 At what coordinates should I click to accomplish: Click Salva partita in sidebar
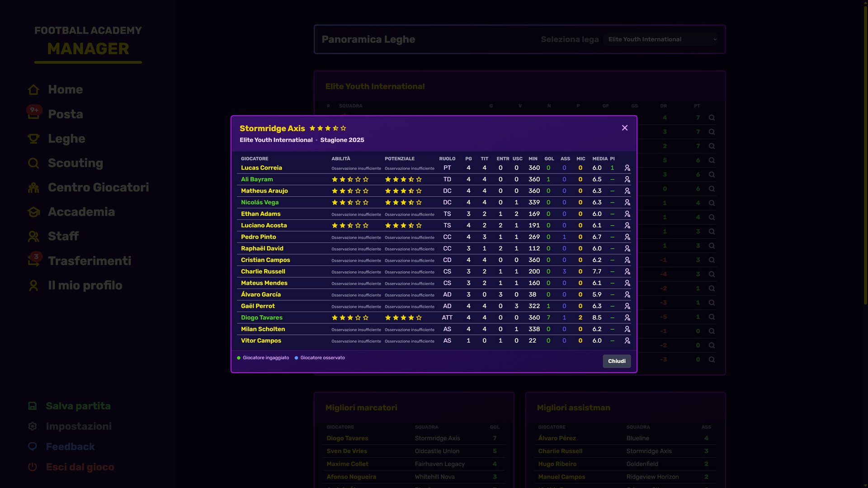tap(78, 406)
